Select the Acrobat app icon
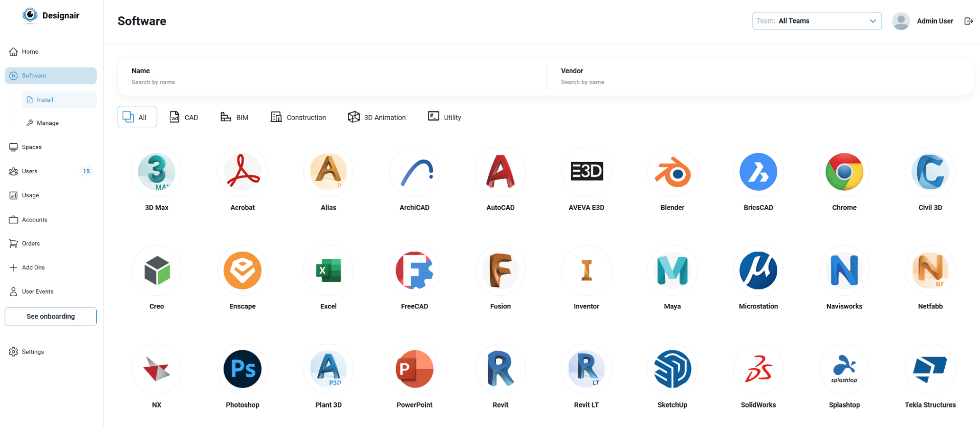 [x=243, y=172]
